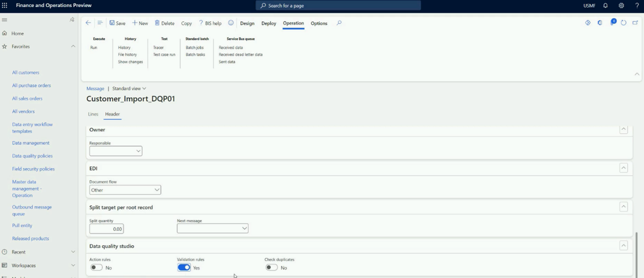
Task: Open Batch jobs
Action: coord(195,48)
